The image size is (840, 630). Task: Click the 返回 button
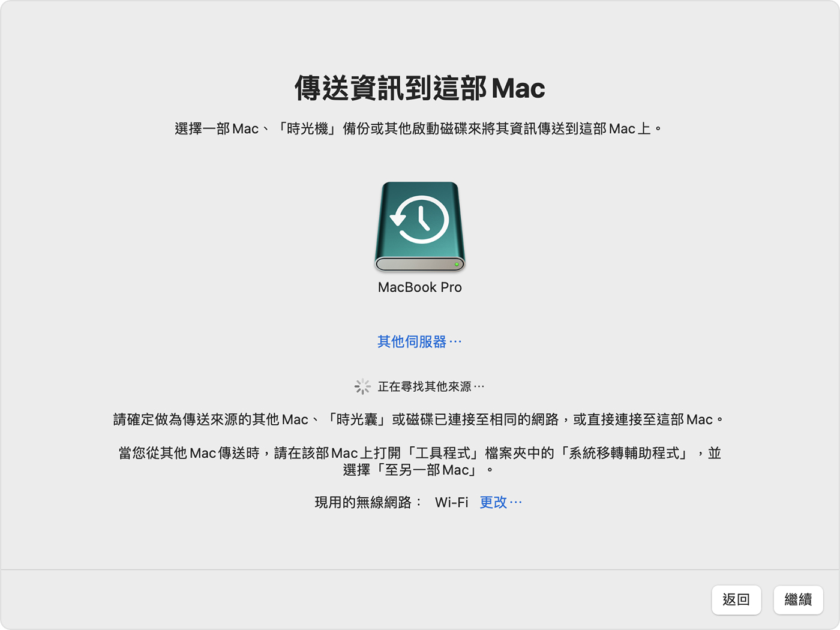pyautogui.click(x=736, y=599)
